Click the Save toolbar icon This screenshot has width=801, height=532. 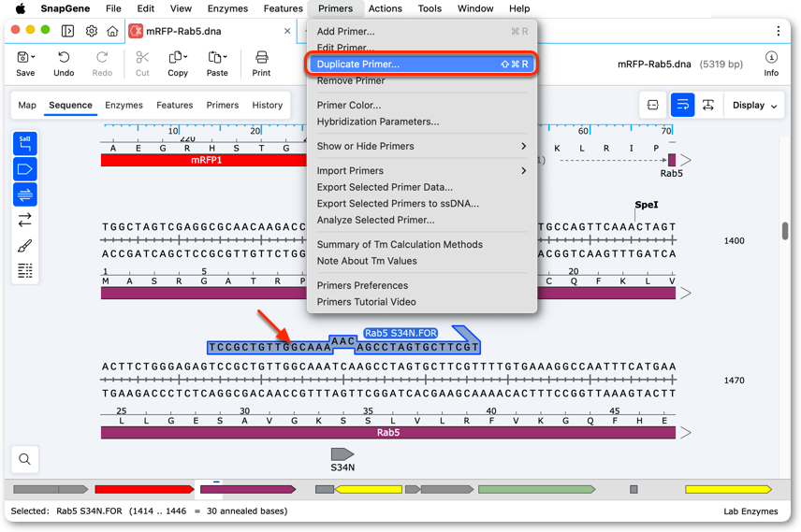22,57
